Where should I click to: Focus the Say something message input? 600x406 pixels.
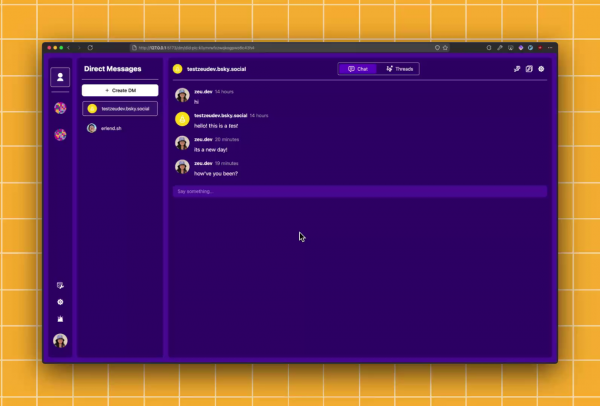pos(360,191)
